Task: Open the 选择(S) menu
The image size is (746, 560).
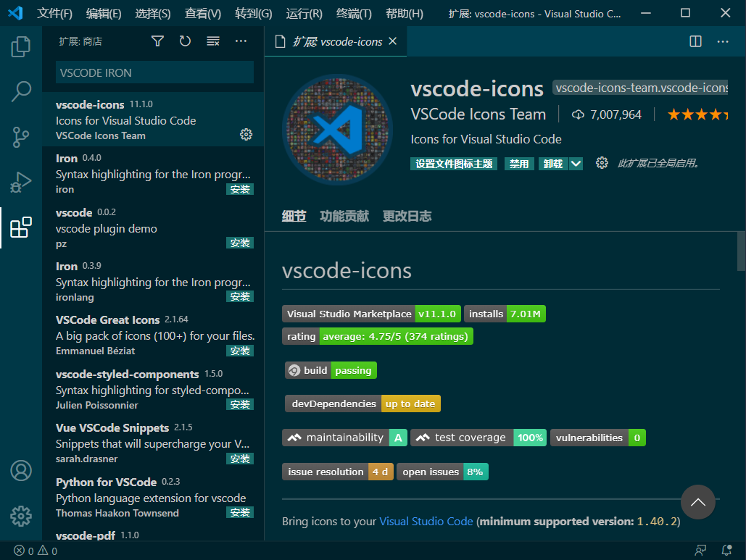Action: (x=153, y=13)
